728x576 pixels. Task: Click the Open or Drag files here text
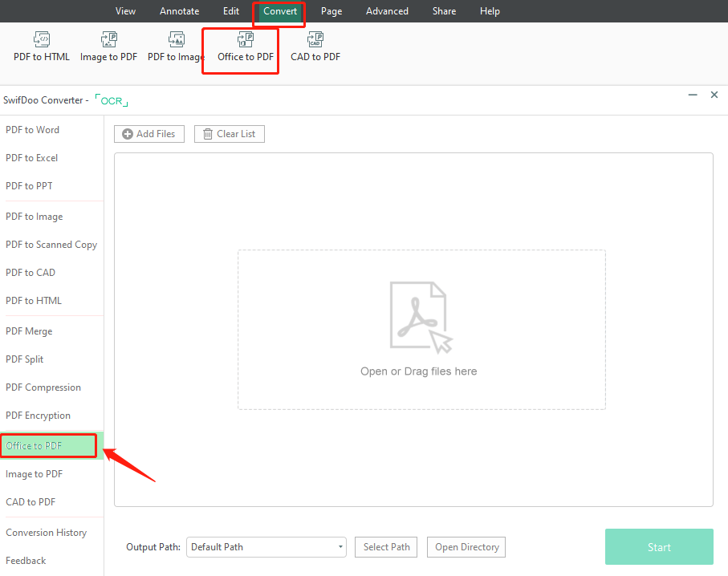[419, 371]
